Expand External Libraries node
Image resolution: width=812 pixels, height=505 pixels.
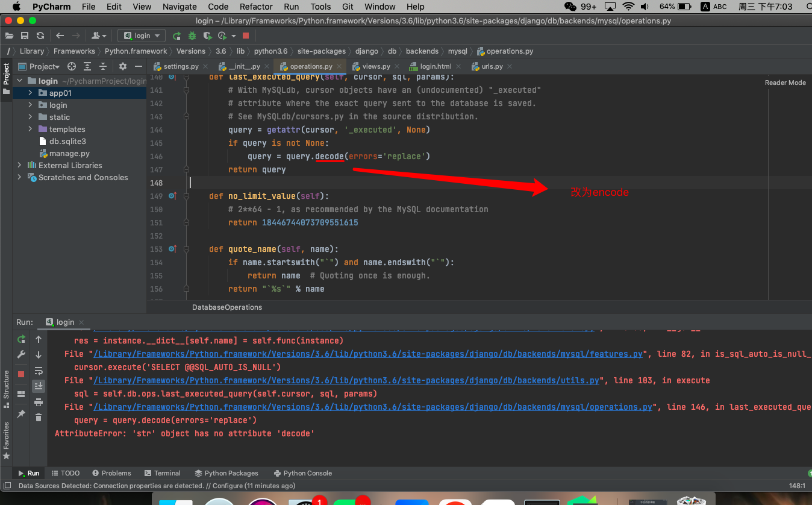point(20,165)
